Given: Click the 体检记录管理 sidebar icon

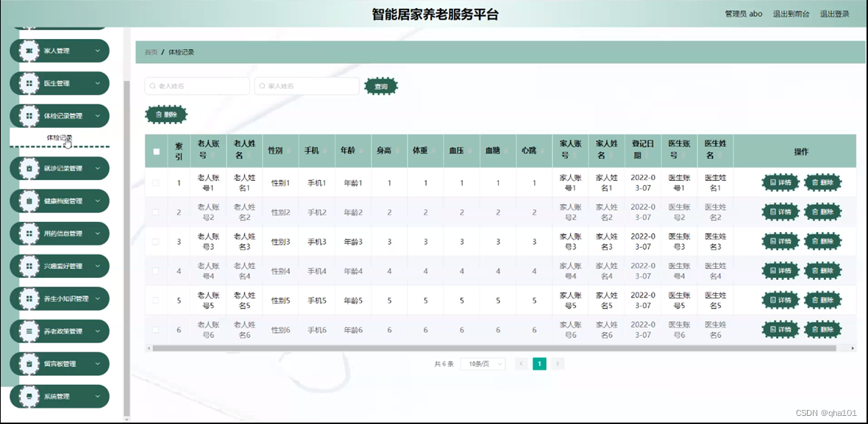Looking at the screenshot, I should (x=29, y=116).
